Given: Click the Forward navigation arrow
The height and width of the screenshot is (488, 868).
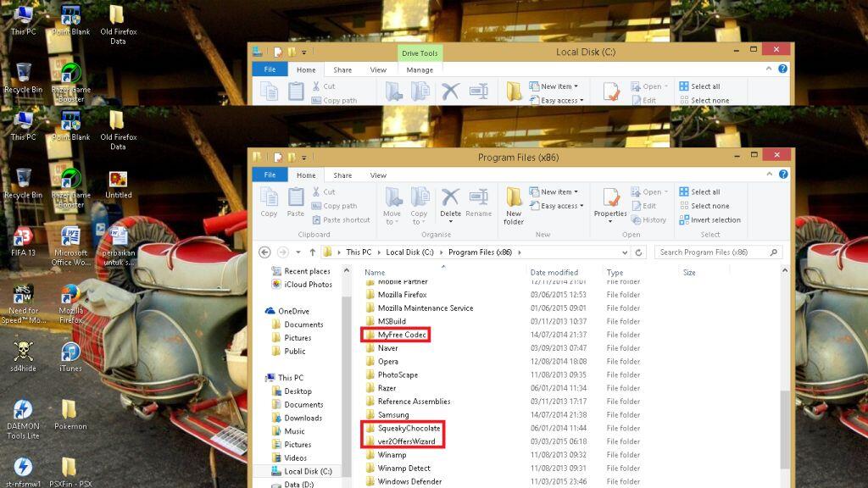Looking at the screenshot, I should point(282,252).
